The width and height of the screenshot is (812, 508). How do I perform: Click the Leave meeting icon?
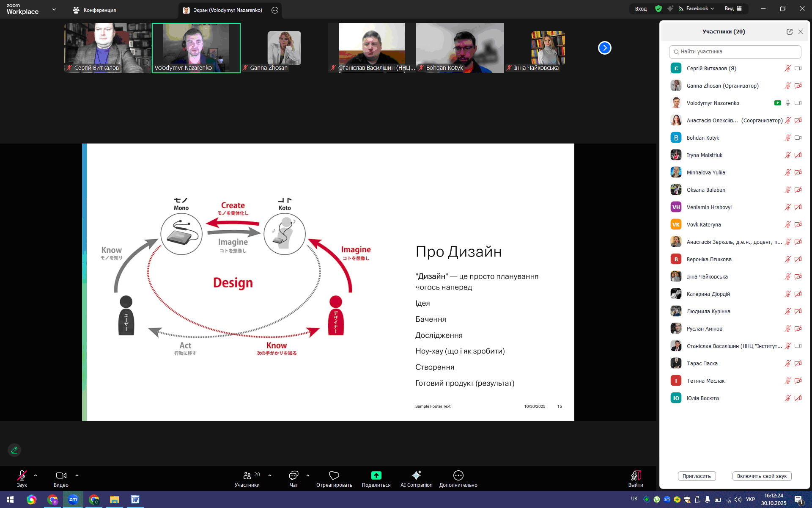point(636,475)
